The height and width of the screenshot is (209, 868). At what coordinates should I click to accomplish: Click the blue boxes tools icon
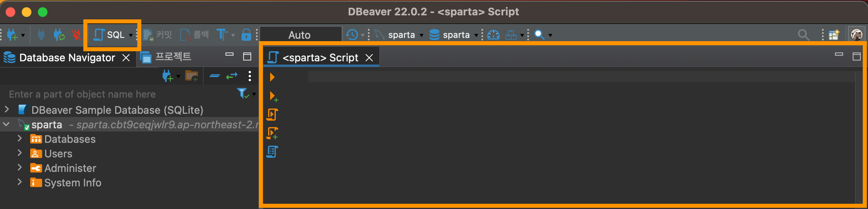pos(511,35)
